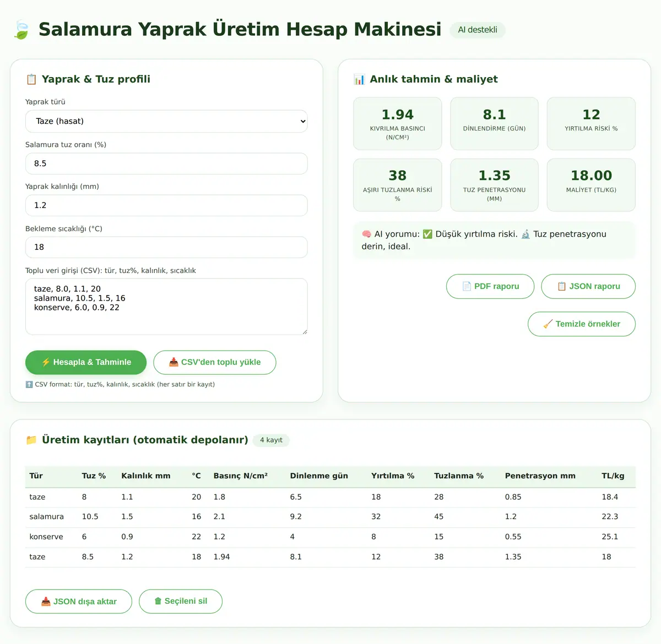The image size is (661, 644).
Task: Click the 4 kayıt counter badge
Action: pos(271,440)
